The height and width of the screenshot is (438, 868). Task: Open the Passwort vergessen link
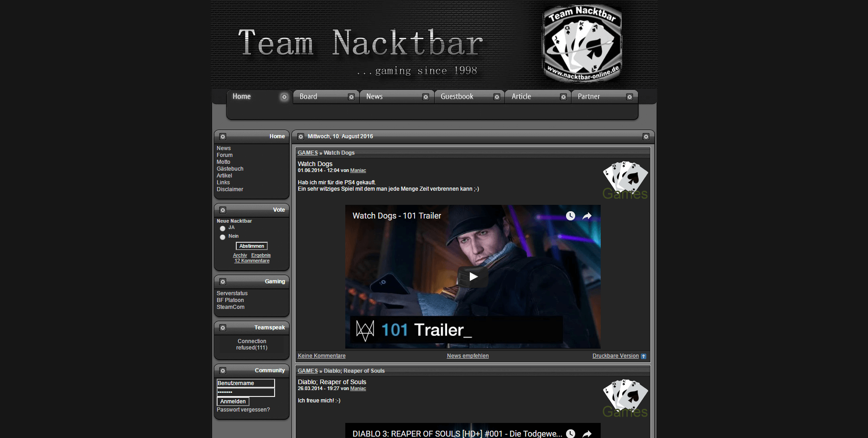pos(243,410)
